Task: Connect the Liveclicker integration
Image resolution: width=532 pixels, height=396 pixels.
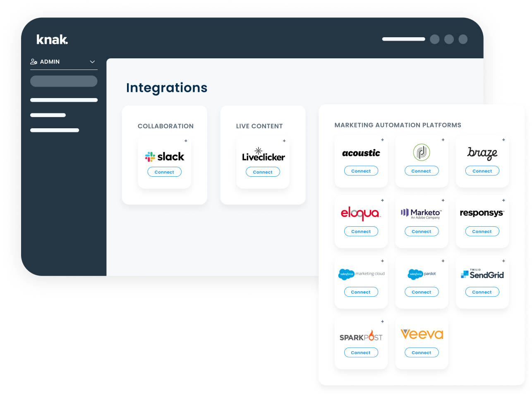Action: 263,172
